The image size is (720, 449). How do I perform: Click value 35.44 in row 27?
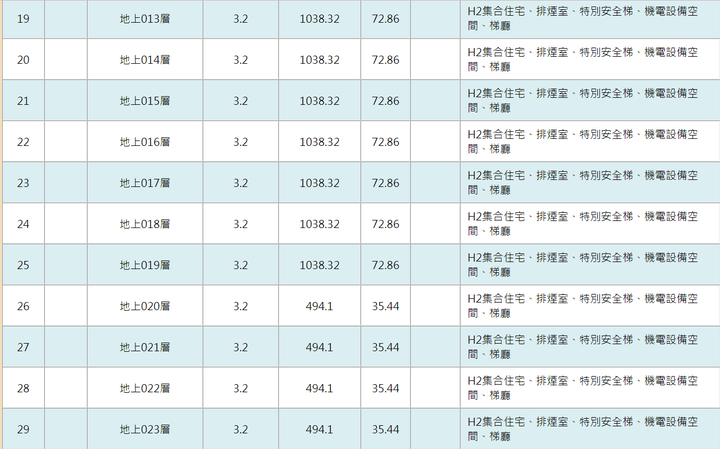(x=386, y=348)
